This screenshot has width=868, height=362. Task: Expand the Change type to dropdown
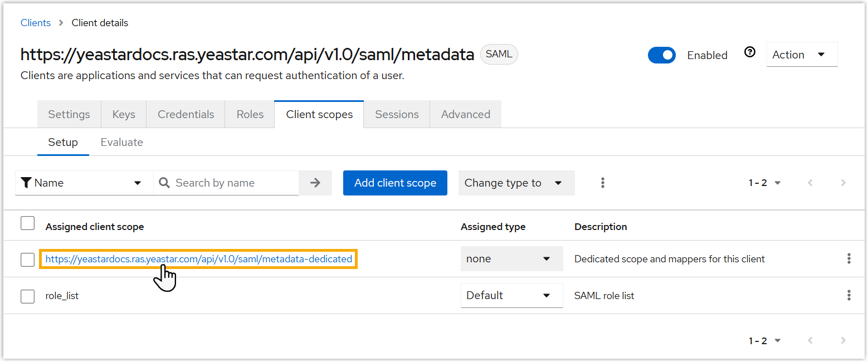[516, 183]
